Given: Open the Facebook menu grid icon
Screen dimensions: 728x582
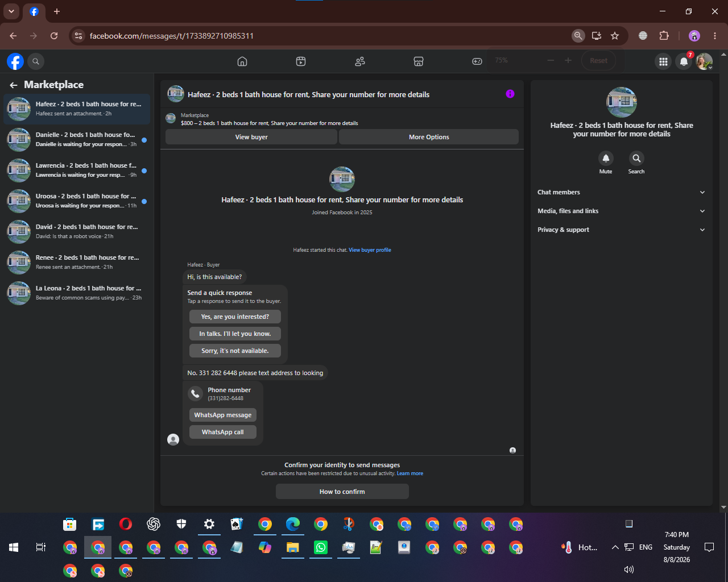Looking at the screenshot, I should click(663, 61).
